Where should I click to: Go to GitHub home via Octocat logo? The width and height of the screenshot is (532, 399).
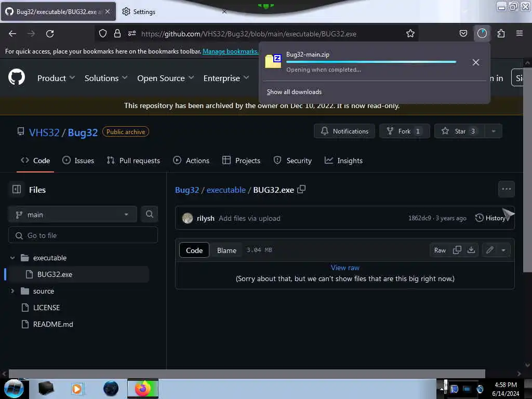point(17,77)
